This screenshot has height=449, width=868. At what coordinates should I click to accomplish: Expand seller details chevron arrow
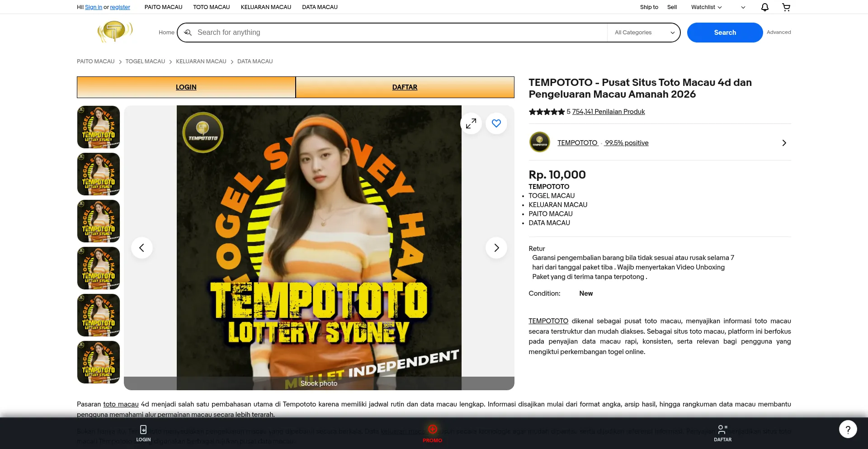tap(784, 143)
